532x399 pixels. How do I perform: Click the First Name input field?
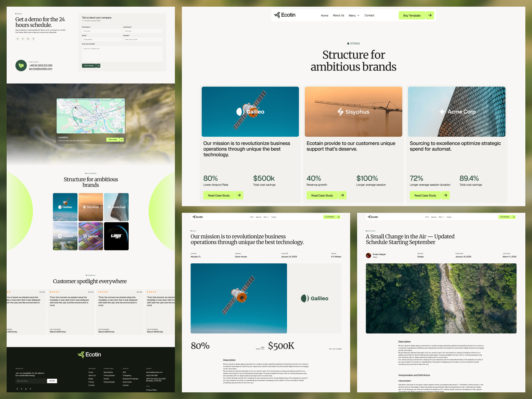point(102,31)
